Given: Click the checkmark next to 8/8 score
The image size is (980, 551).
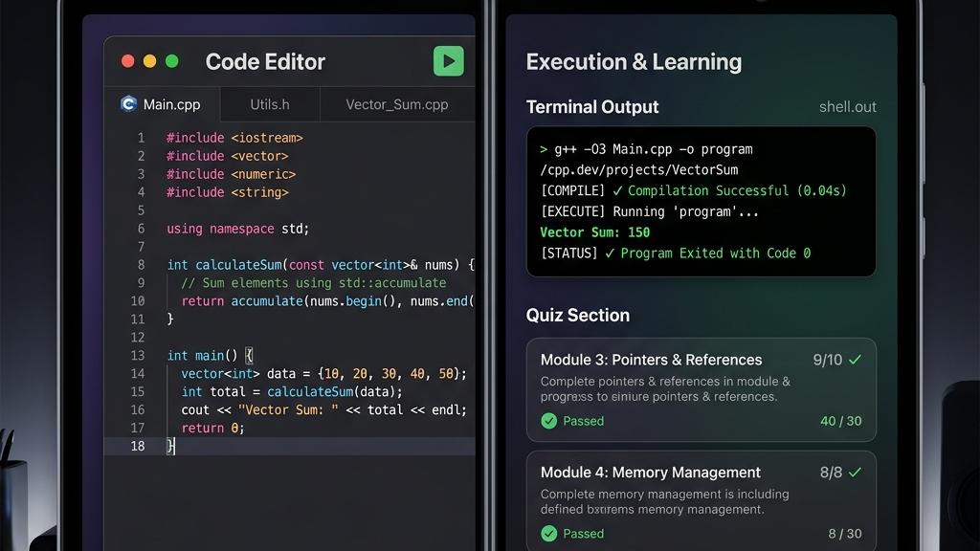Looking at the screenshot, I should pyautogui.click(x=855, y=473).
